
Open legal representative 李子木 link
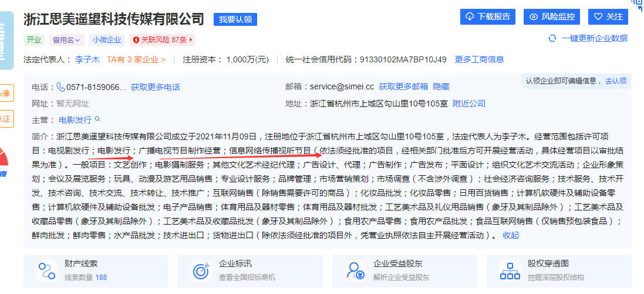(x=87, y=59)
